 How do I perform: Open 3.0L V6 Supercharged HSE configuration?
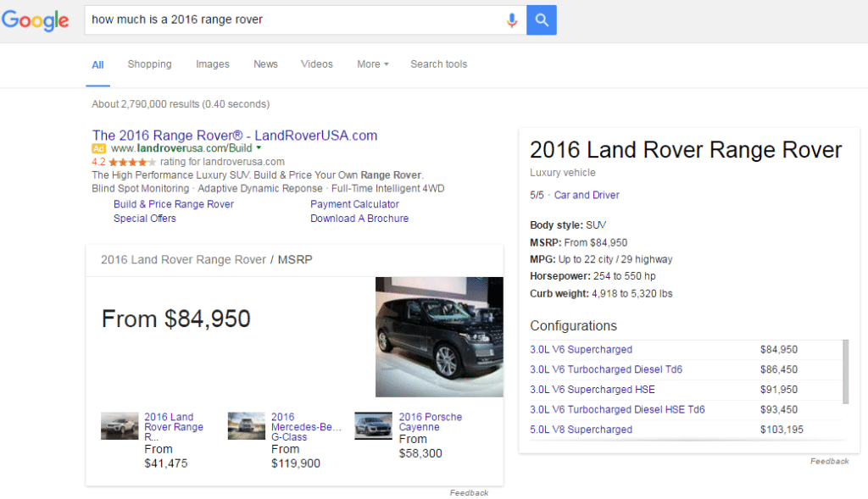pyautogui.click(x=593, y=390)
